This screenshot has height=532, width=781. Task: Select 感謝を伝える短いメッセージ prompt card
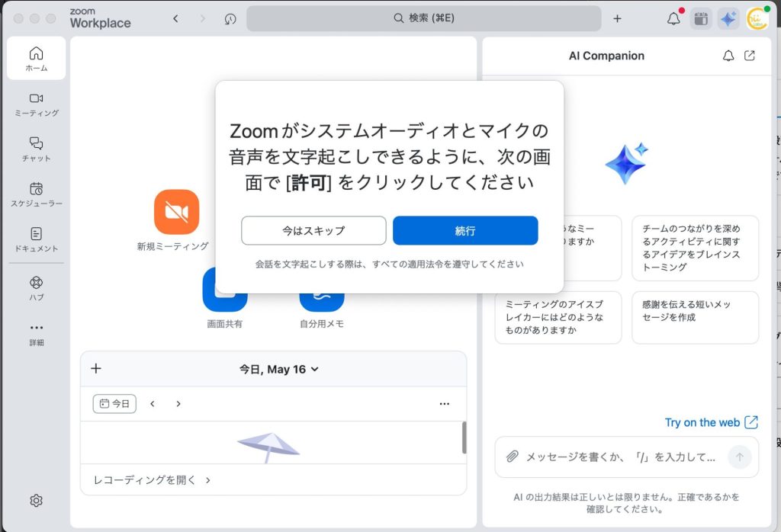point(696,318)
